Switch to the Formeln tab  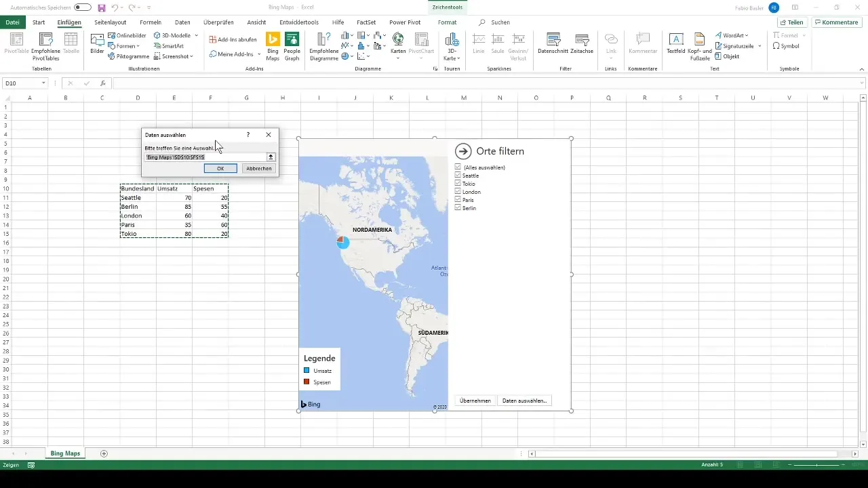tap(151, 22)
